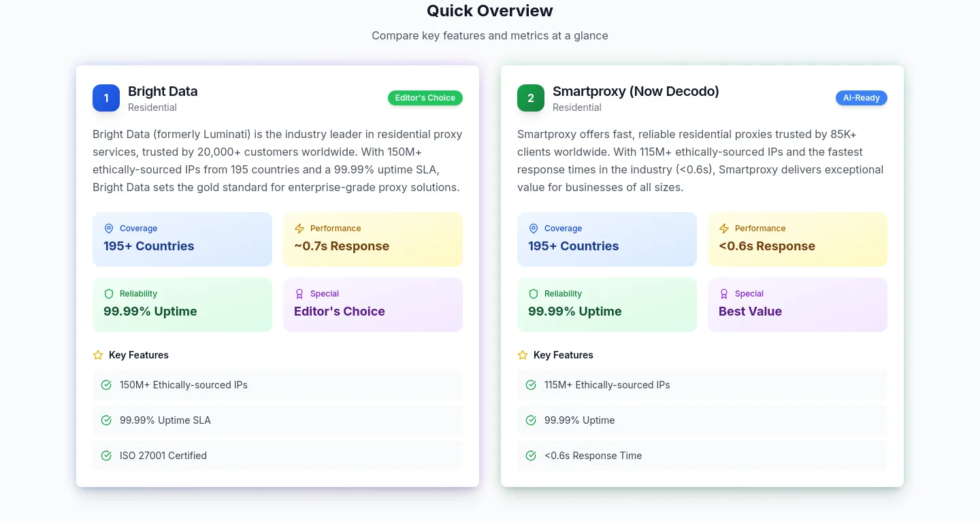
Task: Click the 99.99% Uptime SLA feature text
Action: pyautogui.click(x=165, y=420)
